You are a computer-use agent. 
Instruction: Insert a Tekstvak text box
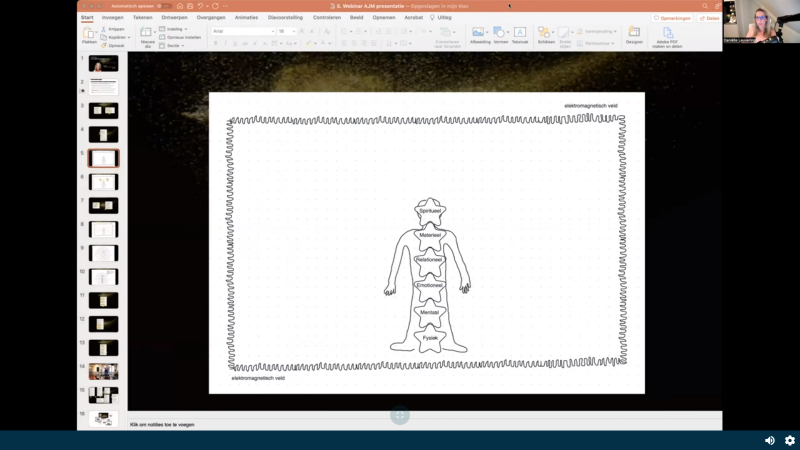point(520,33)
